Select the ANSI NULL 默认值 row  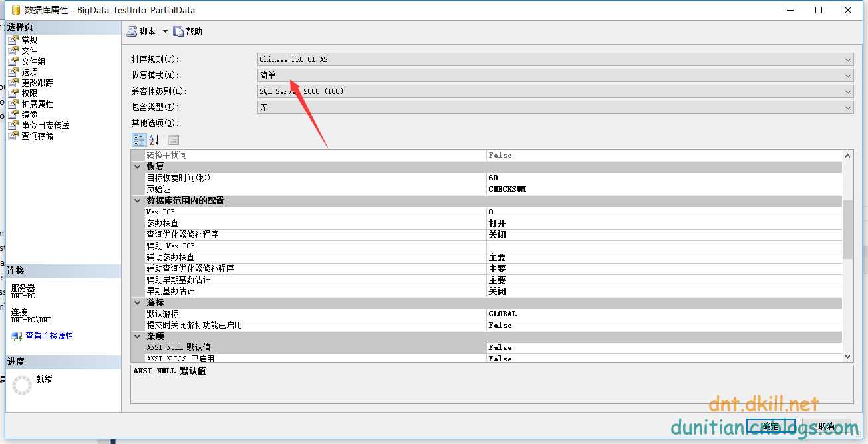[494, 347]
